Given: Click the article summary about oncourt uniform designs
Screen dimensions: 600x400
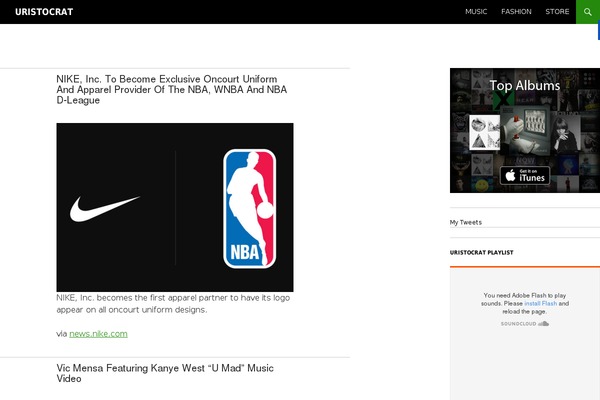Looking at the screenshot, I should pos(173,304).
